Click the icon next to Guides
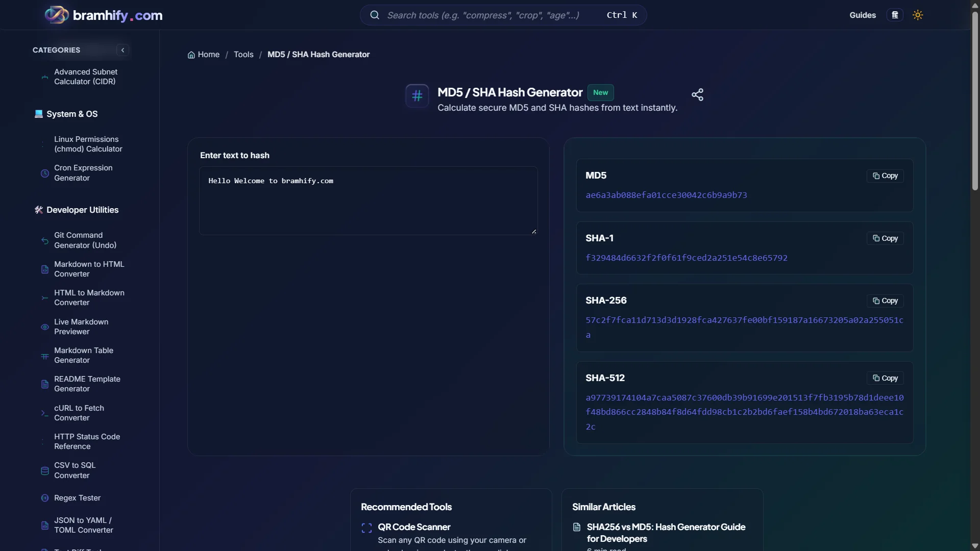Viewport: 980px width, 551px height. tap(895, 15)
